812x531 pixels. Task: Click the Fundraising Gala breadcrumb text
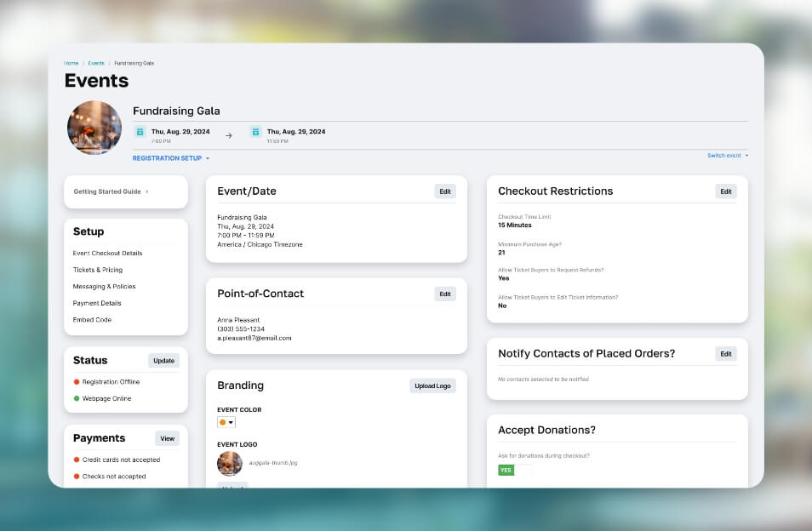(x=134, y=63)
